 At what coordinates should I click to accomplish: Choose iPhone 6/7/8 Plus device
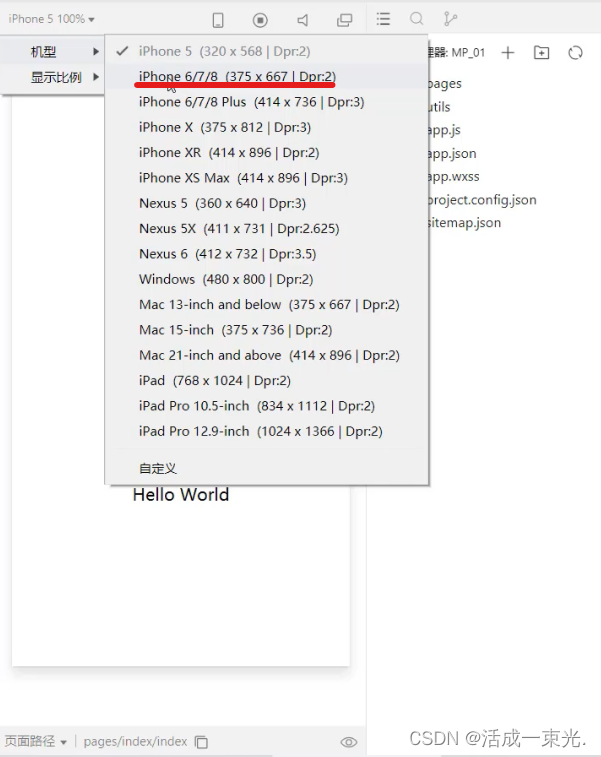[x=266, y=102]
